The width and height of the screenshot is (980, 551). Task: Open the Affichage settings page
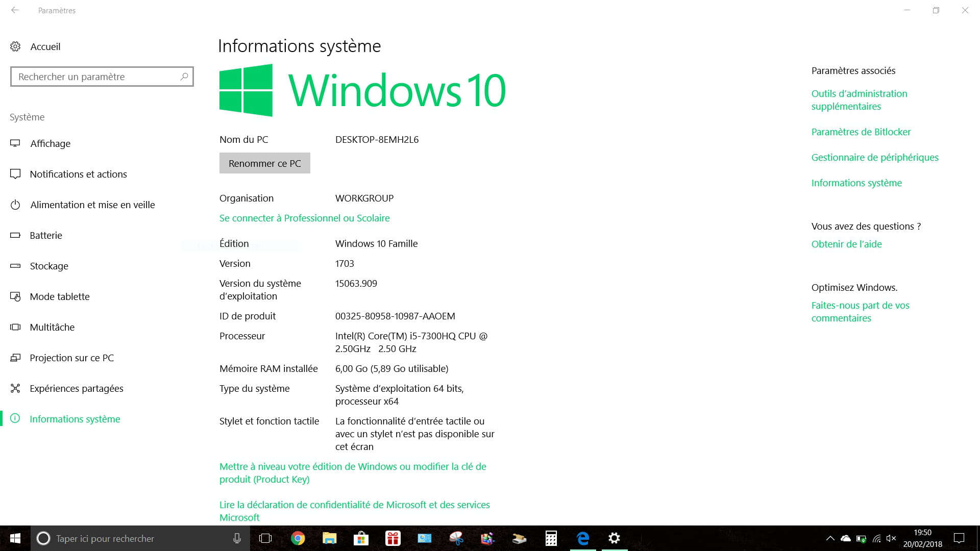coord(50,143)
